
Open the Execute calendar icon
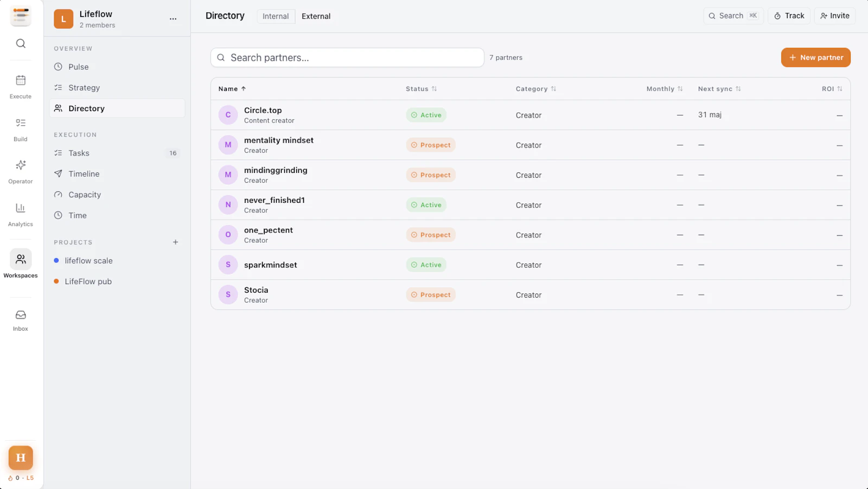coord(21,80)
